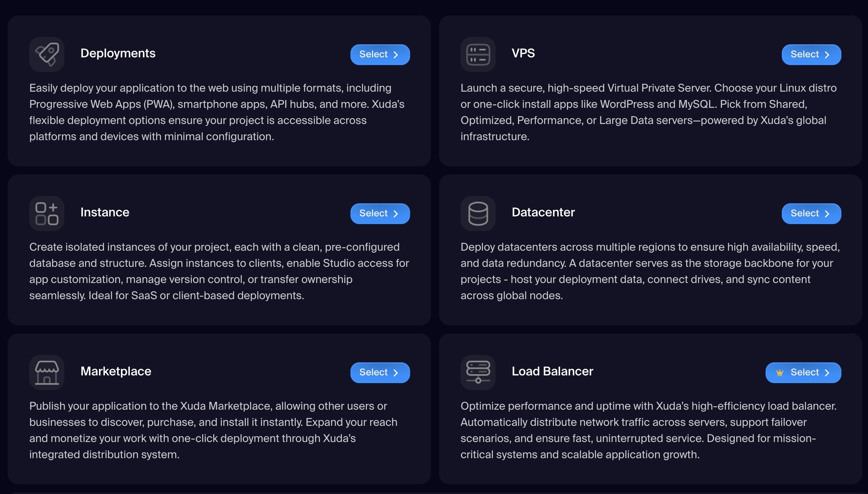Click the Deployments rocket icon
The height and width of the screenshot is (494, 868).
47,54
